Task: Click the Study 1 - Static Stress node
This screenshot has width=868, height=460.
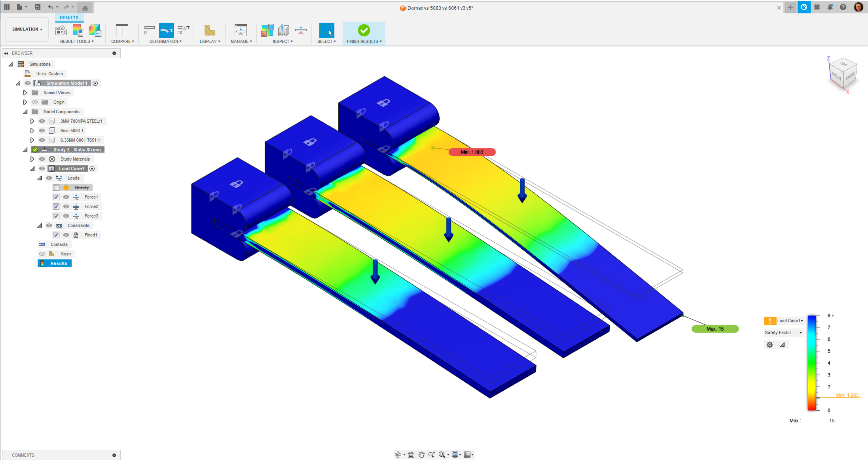Action: click(x=77, y=149)
